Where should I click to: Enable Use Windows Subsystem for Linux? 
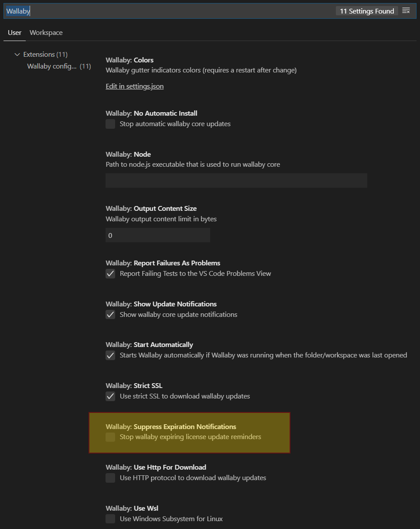(110, 519)
